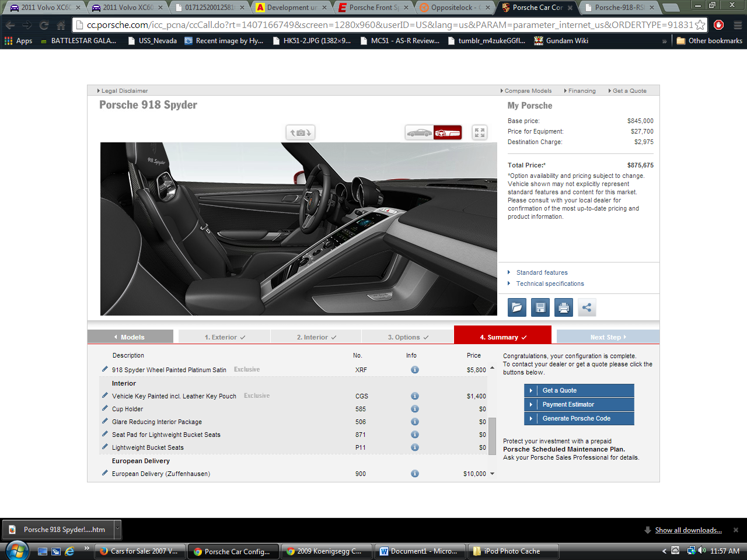
Task: Click Show all downloads link
Action: click(x=688, y=530)
